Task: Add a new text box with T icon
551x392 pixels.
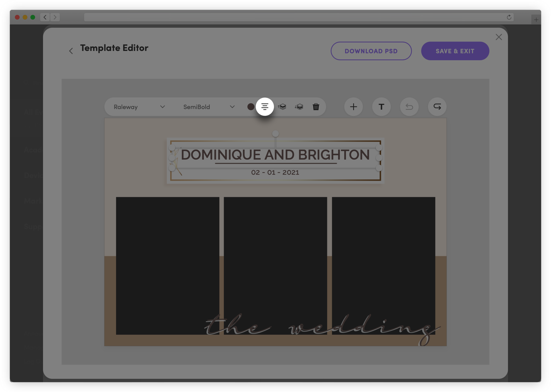Action: tap(381, 107)
